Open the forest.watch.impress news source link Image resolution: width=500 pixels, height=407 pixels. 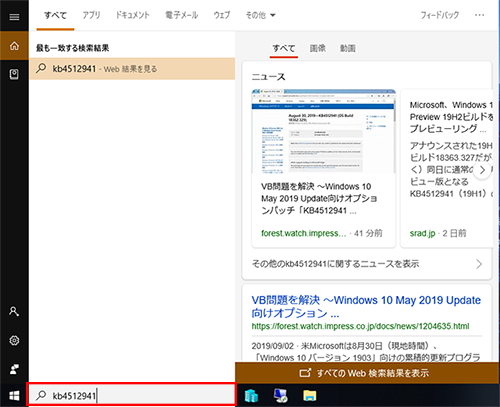304,233
